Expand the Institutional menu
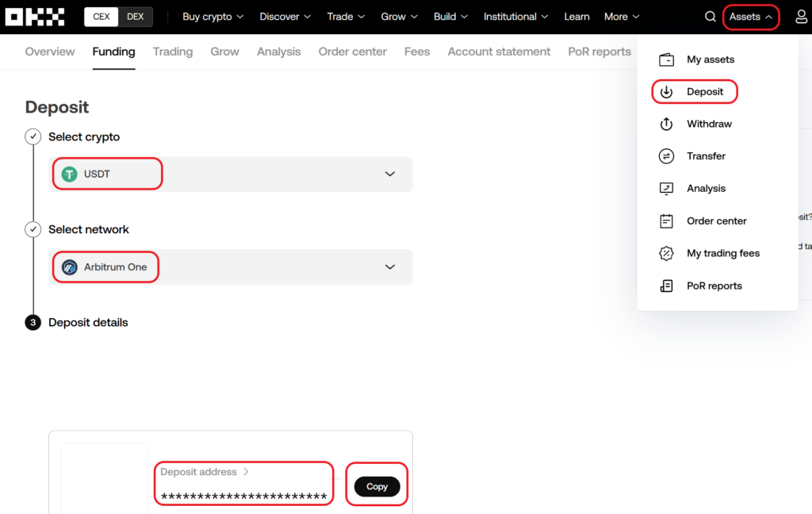This screenshot has height=514, width=812. (x=515, y=17)
